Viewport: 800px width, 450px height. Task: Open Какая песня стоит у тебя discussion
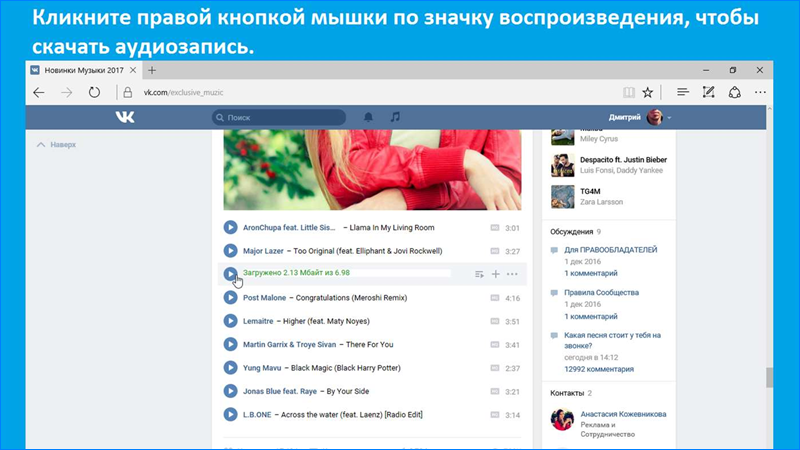click(612, 340)
